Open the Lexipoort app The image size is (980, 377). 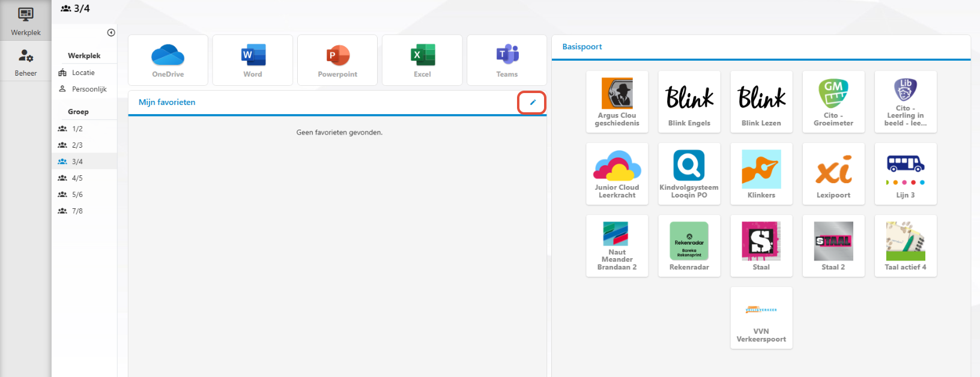833,174
